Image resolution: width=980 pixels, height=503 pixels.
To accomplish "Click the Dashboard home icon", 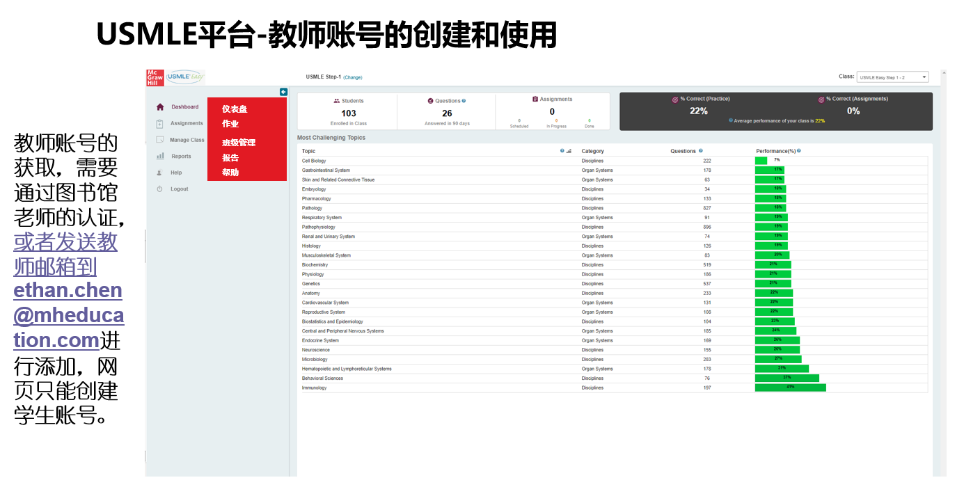I will point(160,107).
